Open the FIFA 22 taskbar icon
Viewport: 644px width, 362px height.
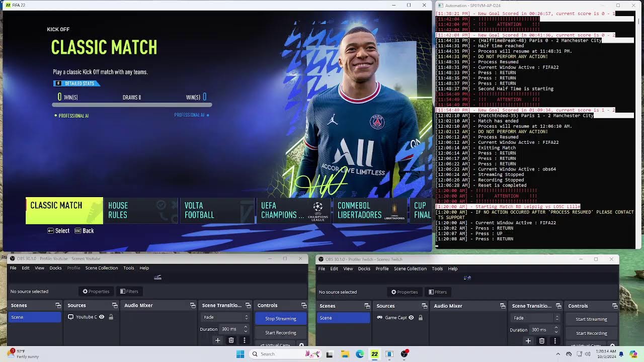click(x=374, y=354)
